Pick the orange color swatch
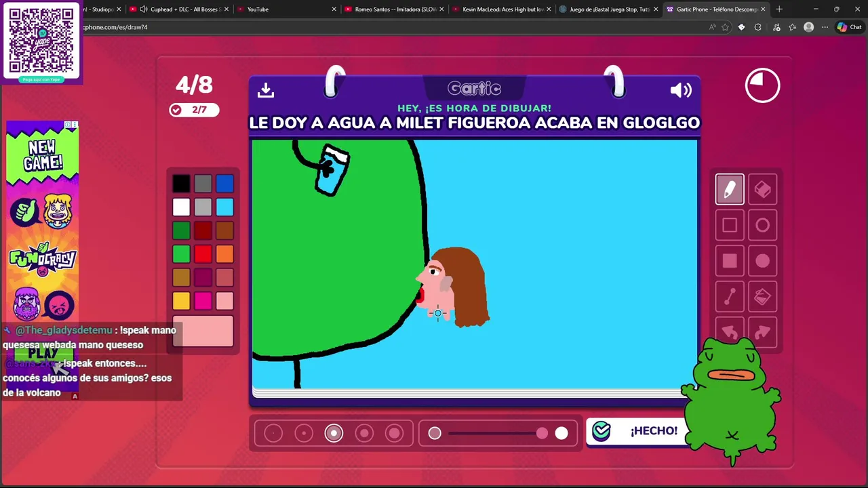Screen dimensions: 868x488 pyautogui.click(x=224, y=253)
